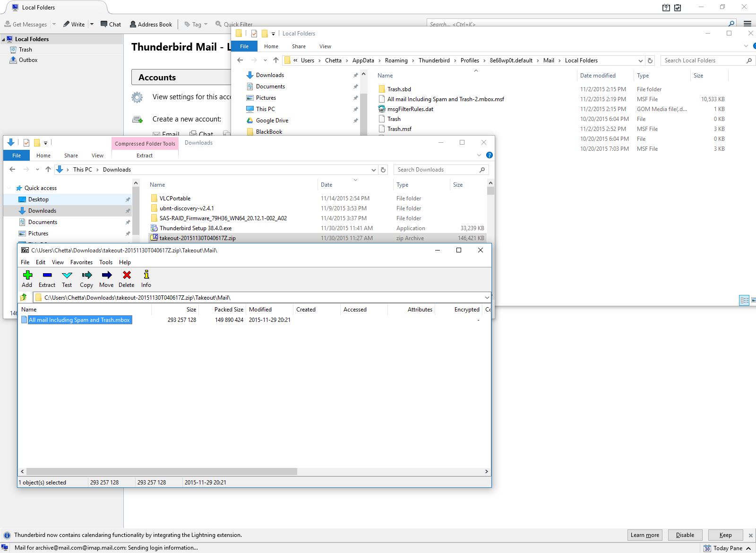Click the 7-Zip Copy icon
This screenshot has height=553, width=756.
tap(86, 275)
